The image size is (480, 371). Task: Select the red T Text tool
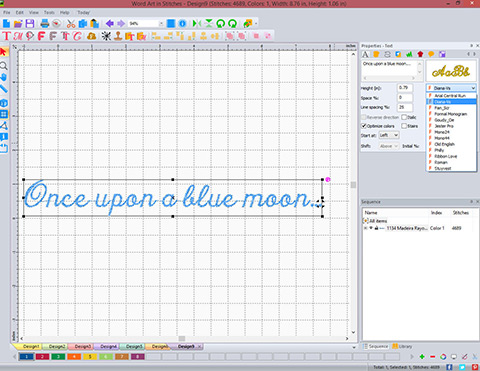tap(6, 36)
